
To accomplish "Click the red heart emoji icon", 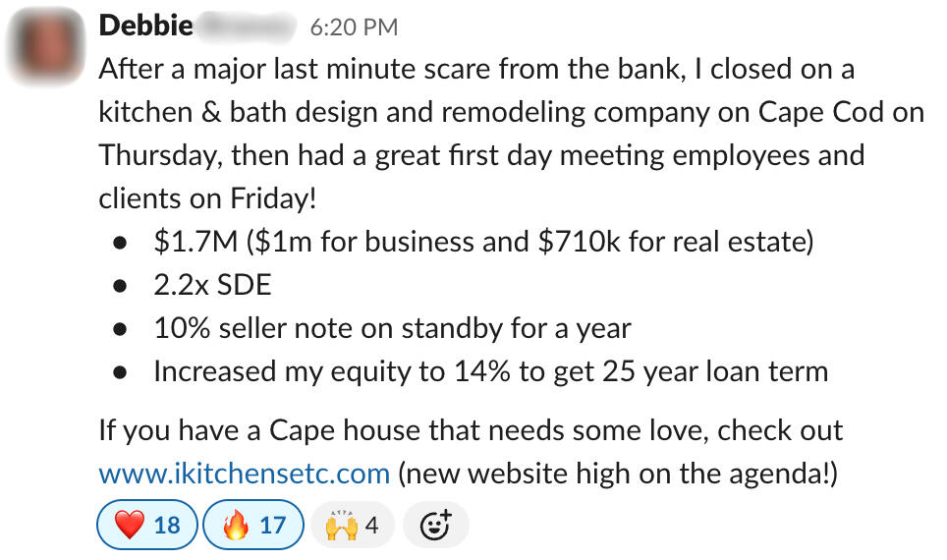I will [x=130, y=526].
